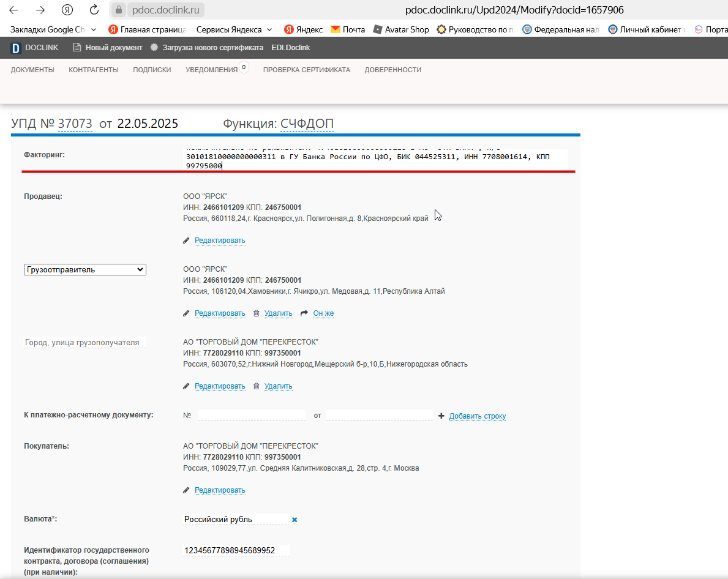
Task: Click the pencil icon for Грузоотправитель
Action: coord(186,313)
